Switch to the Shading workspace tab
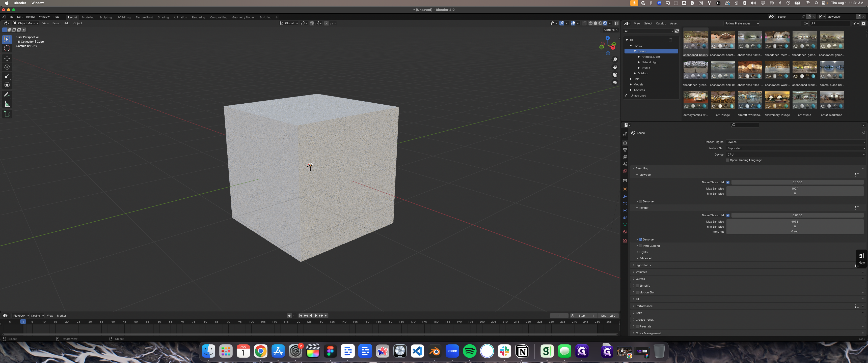Viewport: 868px width, 363px height. [x=163, y=17]
